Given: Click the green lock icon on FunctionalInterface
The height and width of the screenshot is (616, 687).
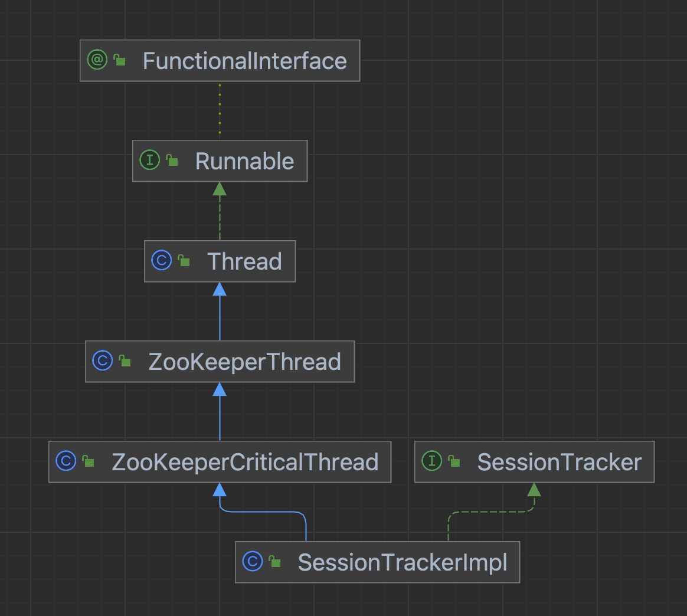Looking at the screenshot, I should pyautogui.click(x=120, y=60).
